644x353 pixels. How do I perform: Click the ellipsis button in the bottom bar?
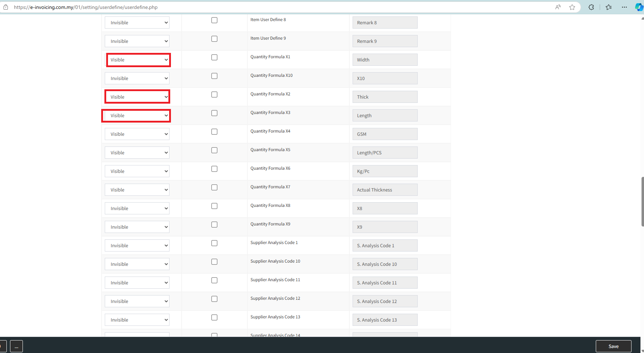(x=16, y=346)
